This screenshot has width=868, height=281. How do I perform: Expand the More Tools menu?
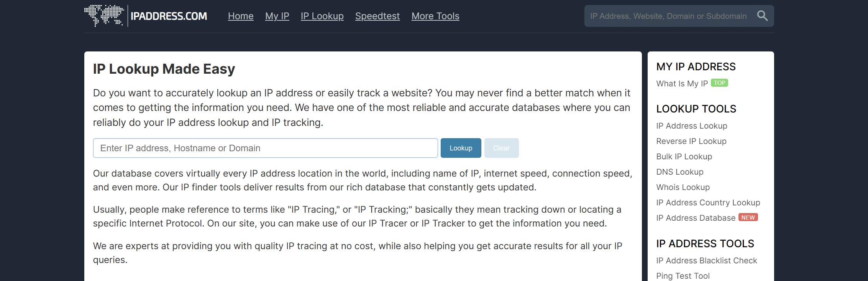pyautogui.click(x=435, y=16)
